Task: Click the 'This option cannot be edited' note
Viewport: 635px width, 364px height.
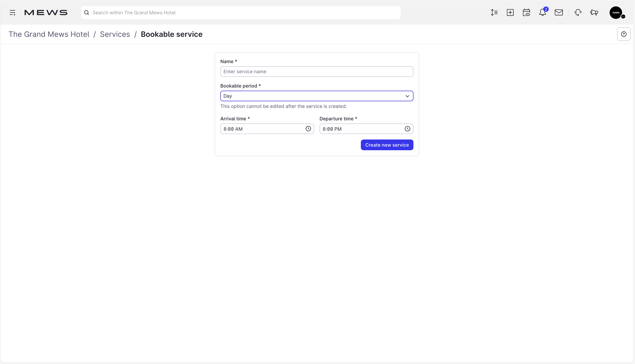Action: click(x=283, y=106)
